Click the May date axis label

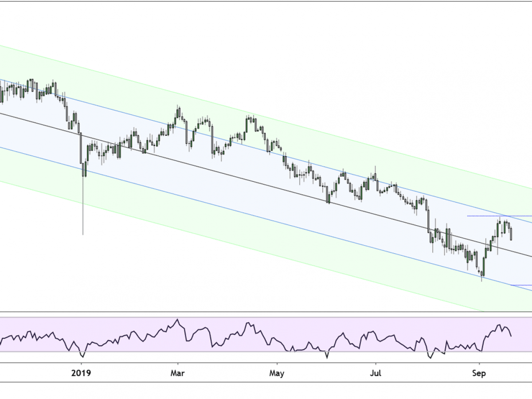click(x=277, y=373)
